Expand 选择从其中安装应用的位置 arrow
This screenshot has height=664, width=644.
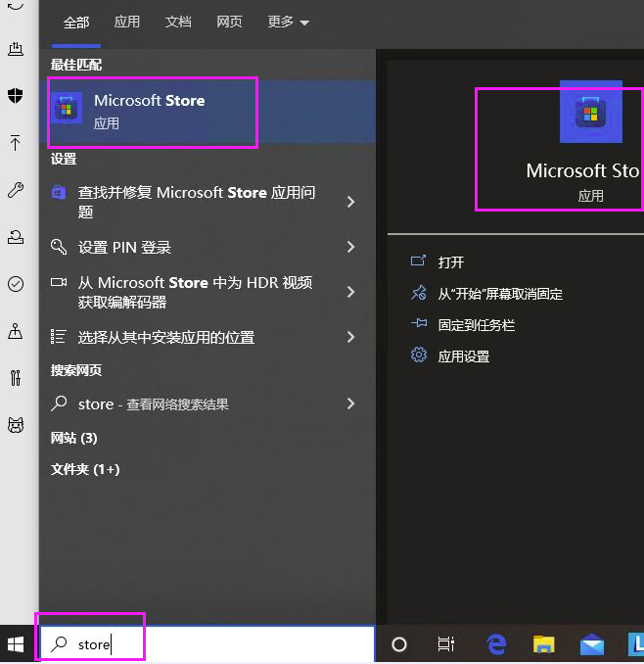click(x=350, y=337)
